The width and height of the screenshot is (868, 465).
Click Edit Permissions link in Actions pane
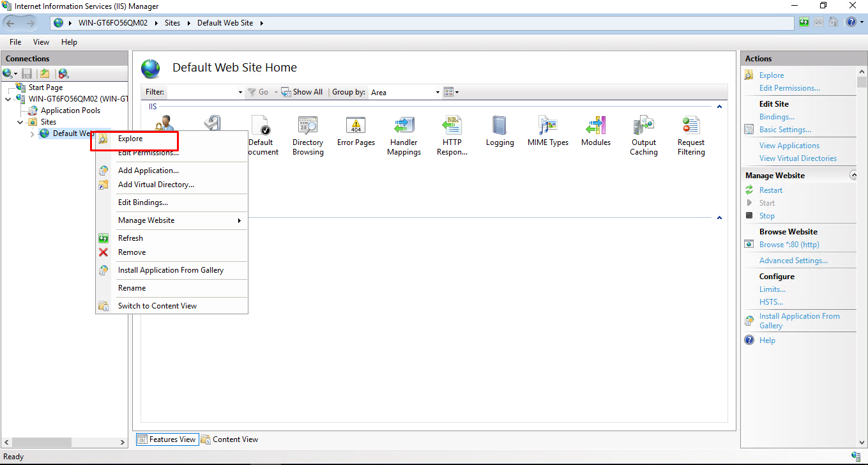[x=789, y=88]
